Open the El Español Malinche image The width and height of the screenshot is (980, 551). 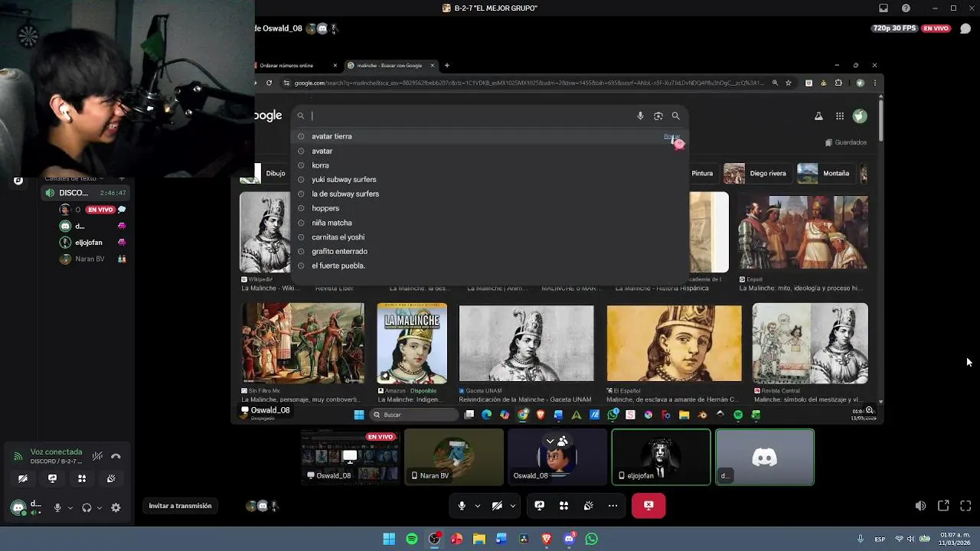pos(674,344)
